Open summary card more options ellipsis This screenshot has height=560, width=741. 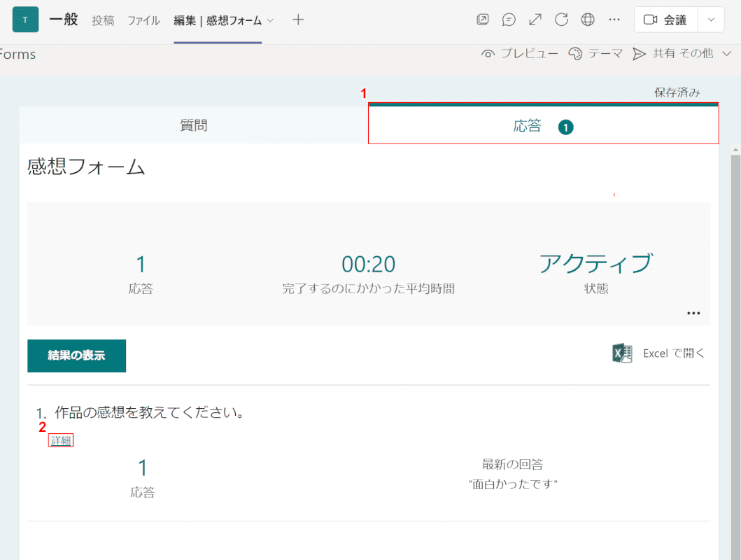click(x=693, y=314)
